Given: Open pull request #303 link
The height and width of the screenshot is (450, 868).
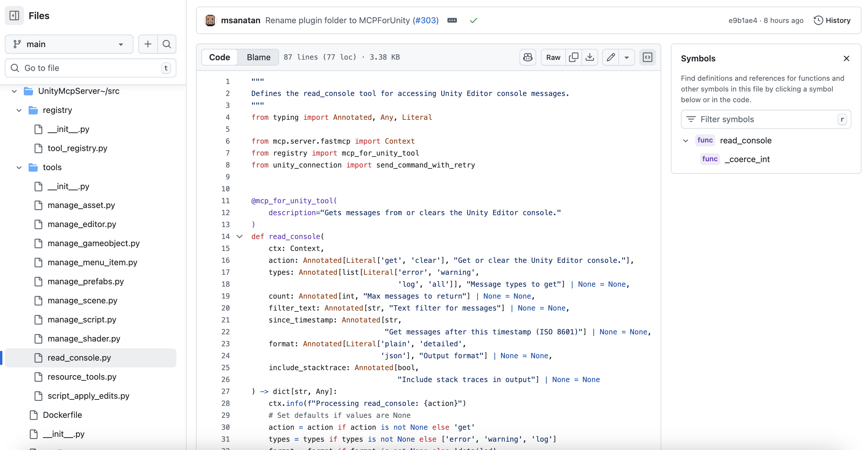Looking at the screenshot, I should (x=426, y=21).
